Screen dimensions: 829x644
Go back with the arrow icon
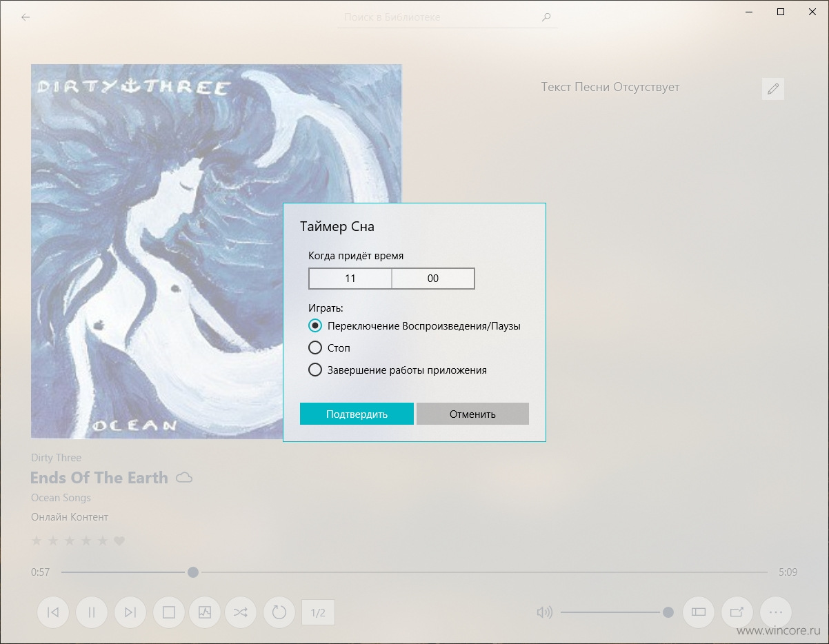[26, 17]
